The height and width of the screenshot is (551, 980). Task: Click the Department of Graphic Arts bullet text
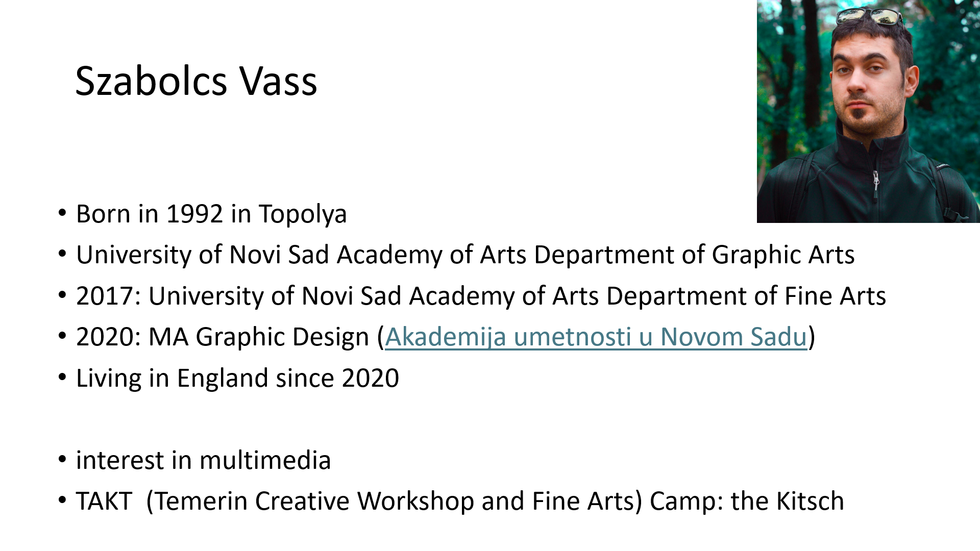click(465, 255)
